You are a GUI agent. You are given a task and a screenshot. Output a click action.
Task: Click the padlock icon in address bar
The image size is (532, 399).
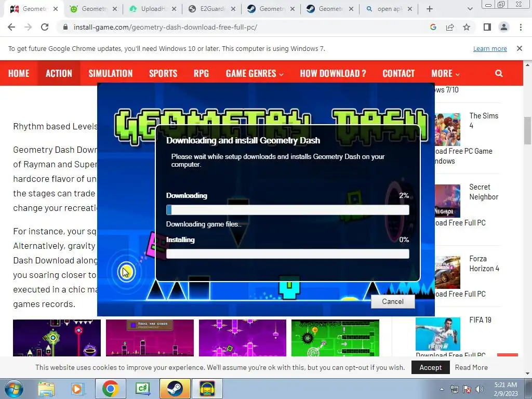click(65, 27)
